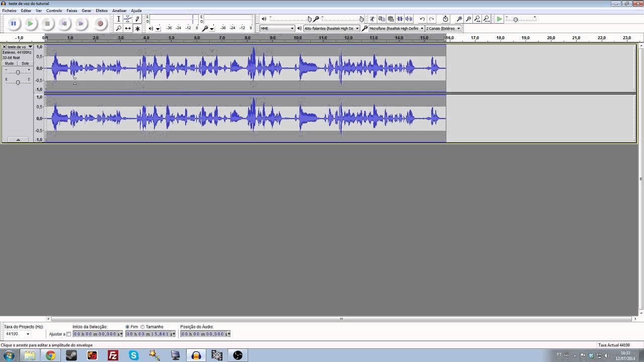Image resolution: width=644 pixels, height=362 pixels.
Task: Open the project rate 44100 dropdown
Action: coord(18,334)
